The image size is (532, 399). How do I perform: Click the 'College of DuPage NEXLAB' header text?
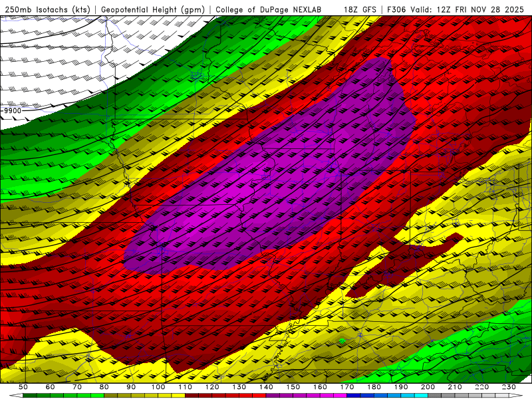tap(269, 9)
